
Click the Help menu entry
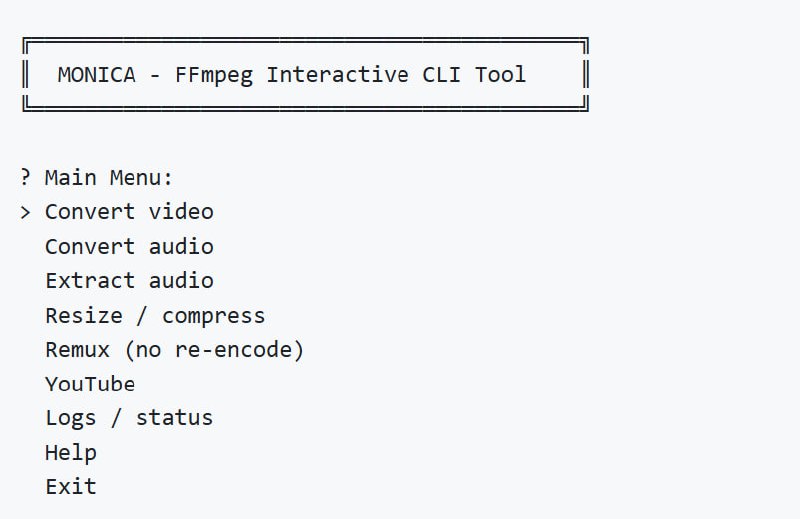(x=71, y=453)
